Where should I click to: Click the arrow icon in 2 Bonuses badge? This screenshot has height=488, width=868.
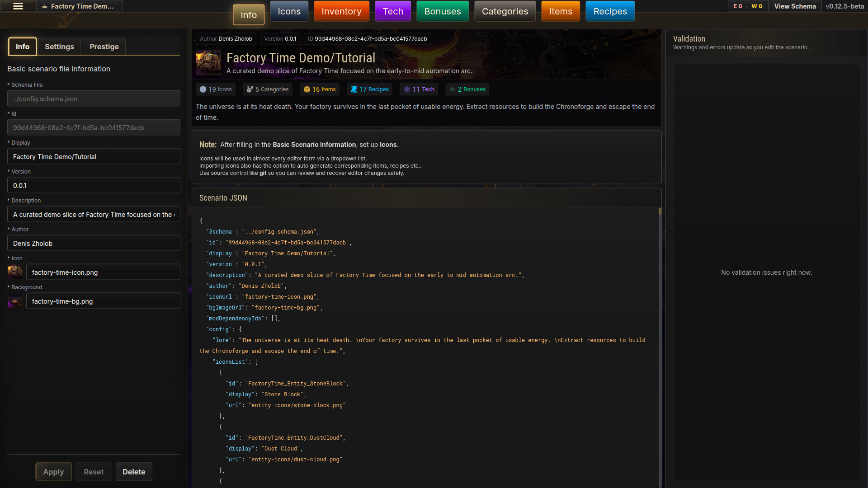click(452, 89)
